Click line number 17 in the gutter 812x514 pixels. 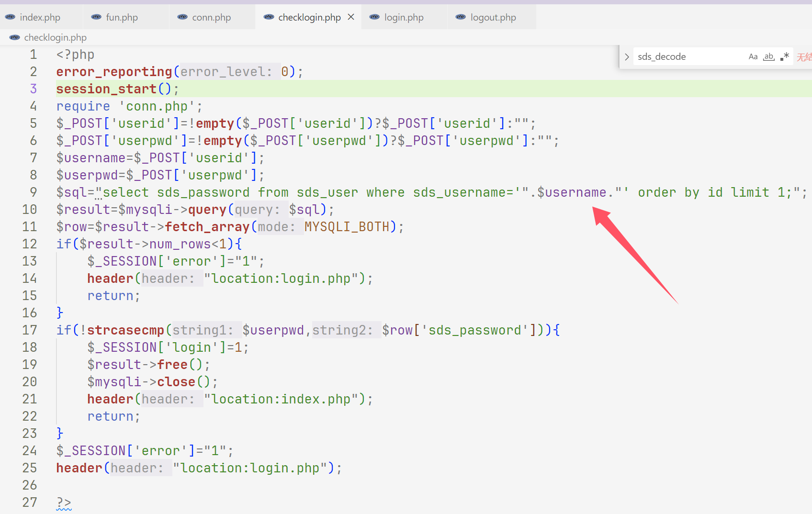tap(29, 330)
